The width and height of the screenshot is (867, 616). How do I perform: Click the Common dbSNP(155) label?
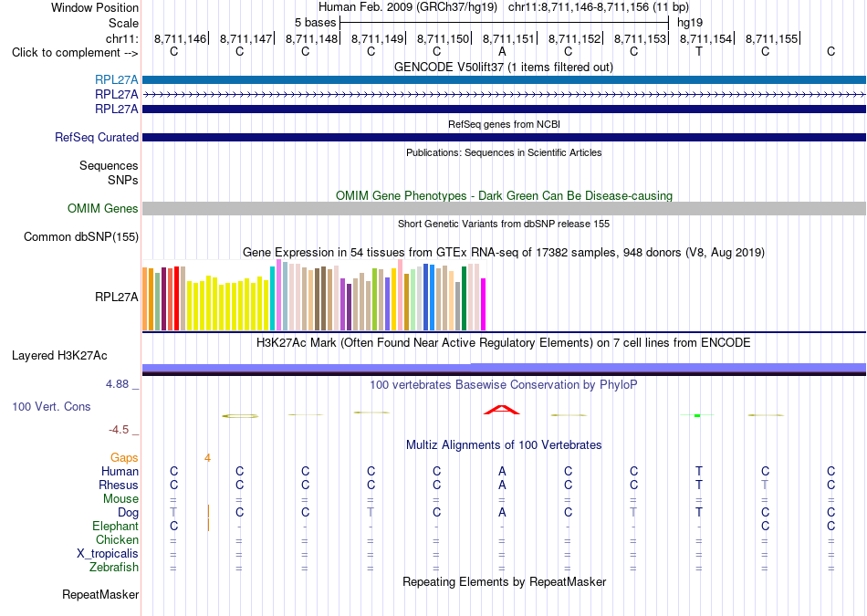click(80, 236)
